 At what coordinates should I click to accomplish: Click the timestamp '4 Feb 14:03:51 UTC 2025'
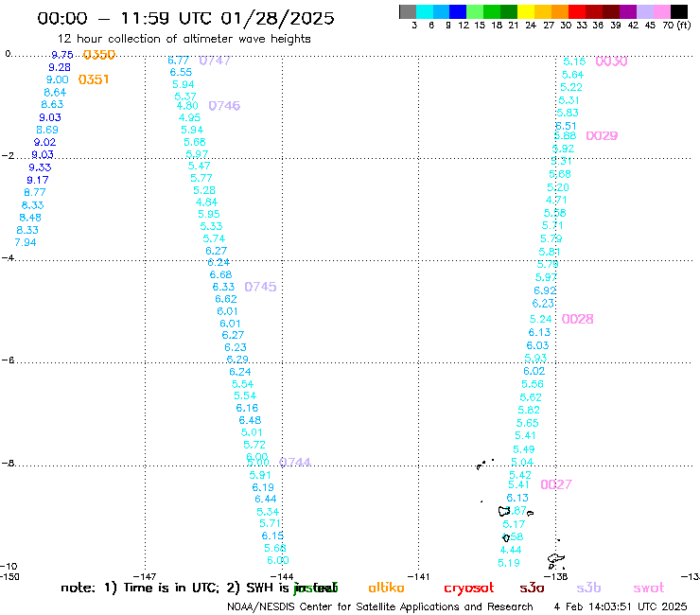point(621,606)
